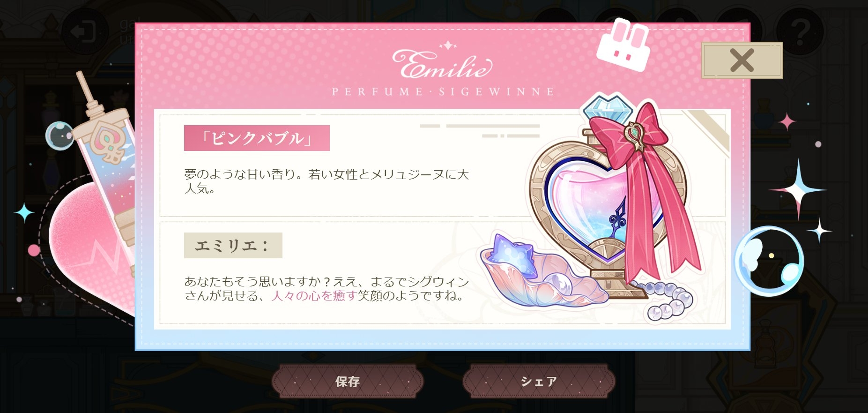Screen dimensions: 868x413
Task: Click the white bunny sticker icon
Action: (x=623, y=44)
